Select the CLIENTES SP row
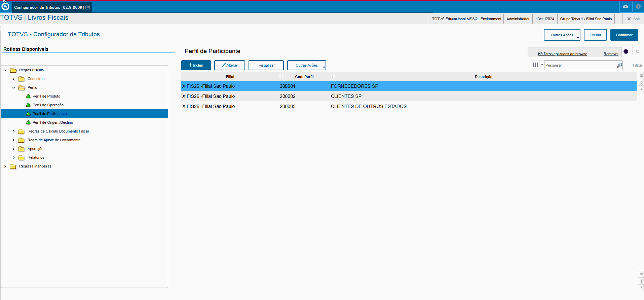 click(409, 96)
